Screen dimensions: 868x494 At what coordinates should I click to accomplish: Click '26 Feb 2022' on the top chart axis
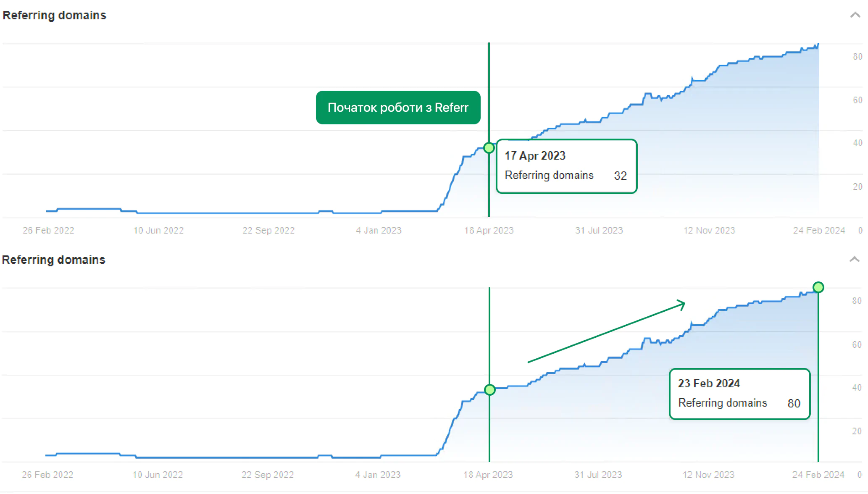[x=48, y=230]
